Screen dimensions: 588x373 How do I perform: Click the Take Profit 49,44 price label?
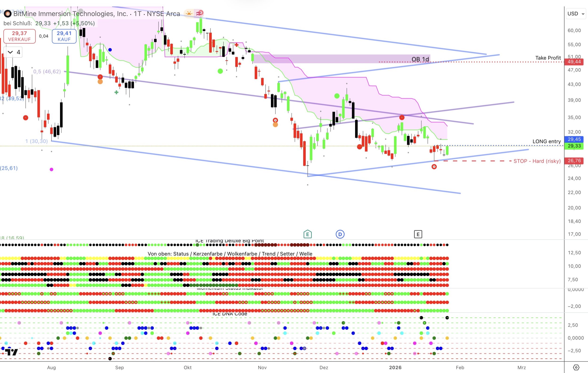pos(574,62)
